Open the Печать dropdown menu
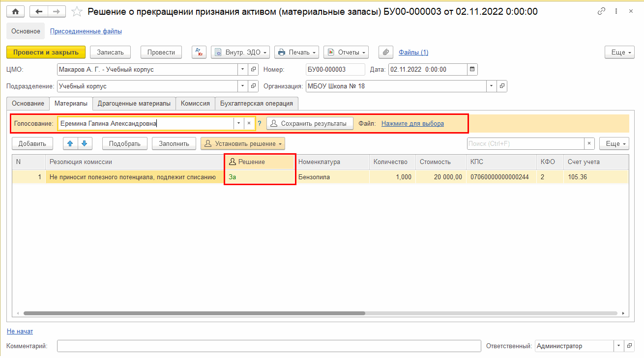The height and width of the screenshot is (358, 644). pos(296,52)
